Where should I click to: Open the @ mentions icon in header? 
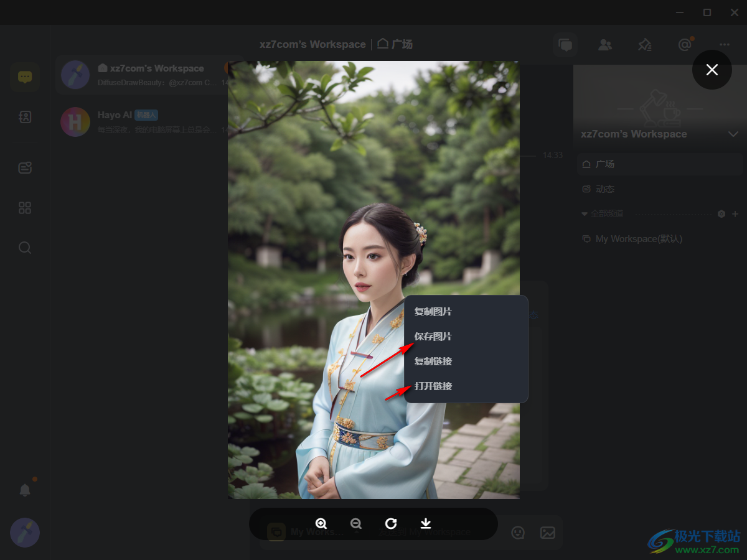coord(685,45)
